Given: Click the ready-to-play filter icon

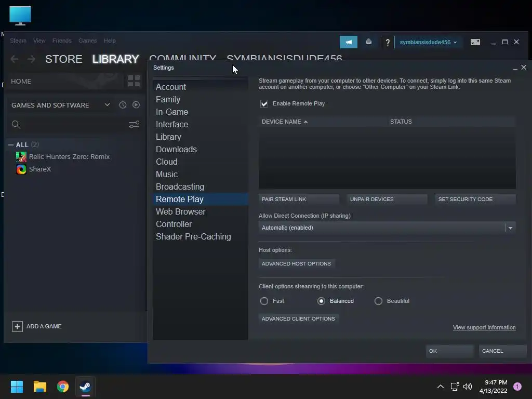Looking at the screenshot, I should (x=136, y=105).
